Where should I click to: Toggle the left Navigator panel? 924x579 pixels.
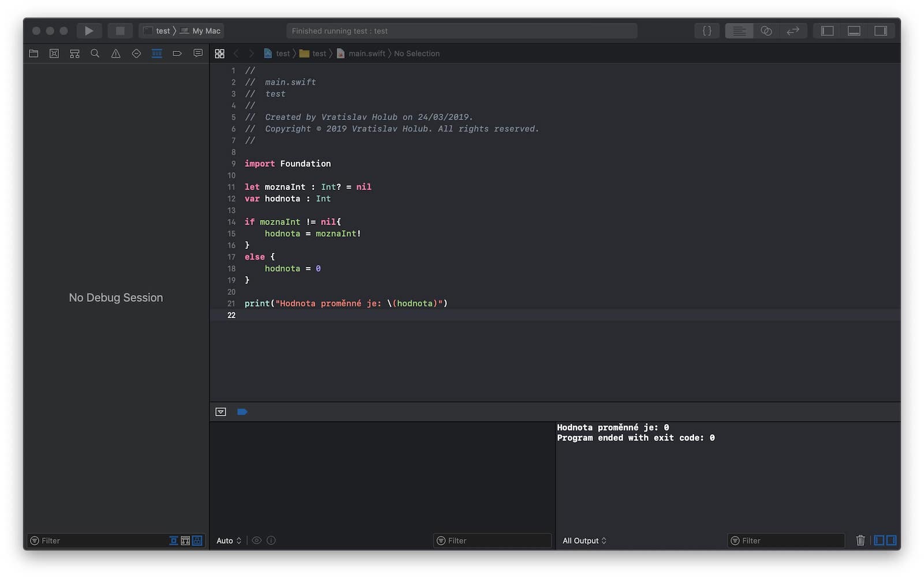coord(827,31)
